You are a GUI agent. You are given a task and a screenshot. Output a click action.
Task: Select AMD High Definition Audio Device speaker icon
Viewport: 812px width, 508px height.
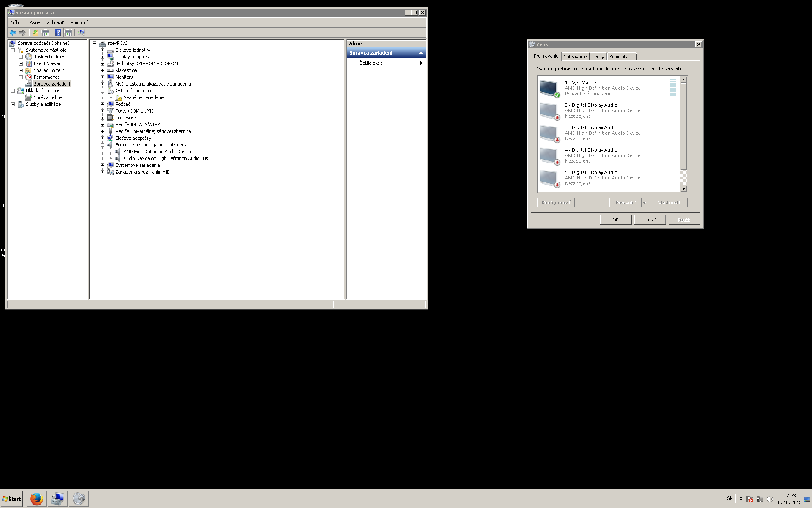[x=118, y=152]
